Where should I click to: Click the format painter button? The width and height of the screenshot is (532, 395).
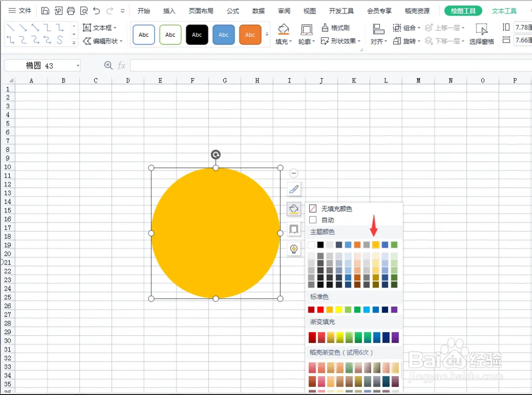(x=335, y=28)
